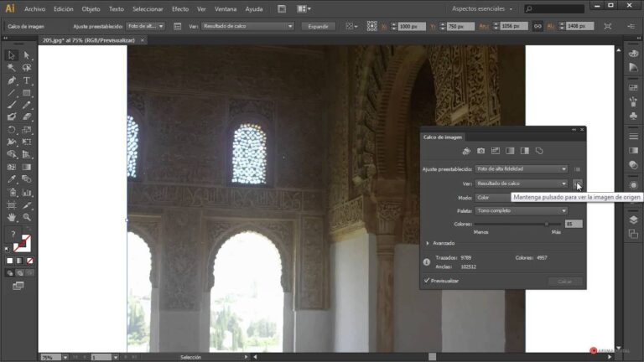Open the control bar image trace panel button
The image size is (644, 362).
click(178, 26)
